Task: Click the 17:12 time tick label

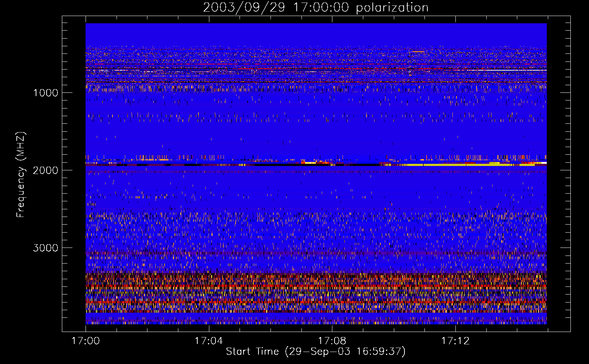Action: click(x=455, y=341)
